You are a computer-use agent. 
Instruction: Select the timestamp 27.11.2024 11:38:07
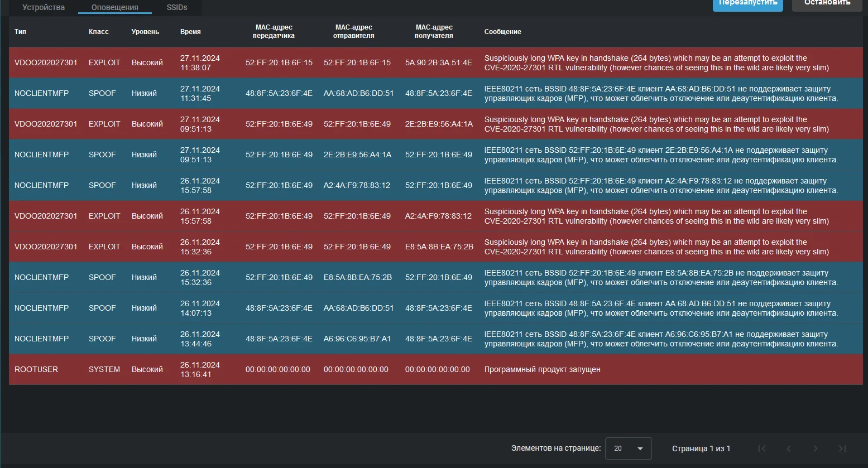[x=200, y=62]
